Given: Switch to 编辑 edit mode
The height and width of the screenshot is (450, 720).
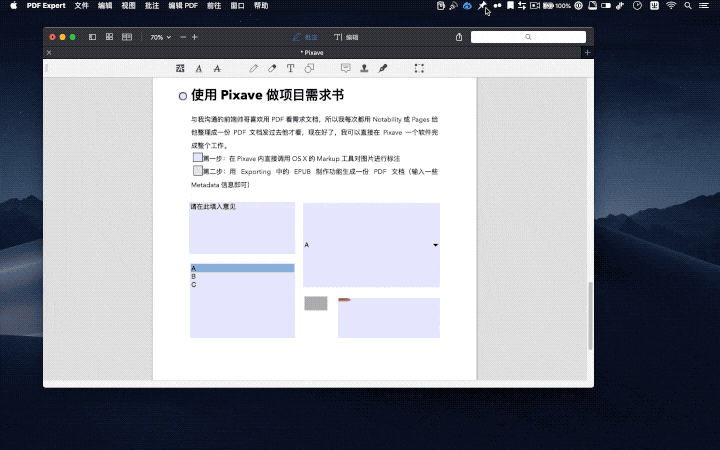Looking at the screenshot, I should [346, 37].
